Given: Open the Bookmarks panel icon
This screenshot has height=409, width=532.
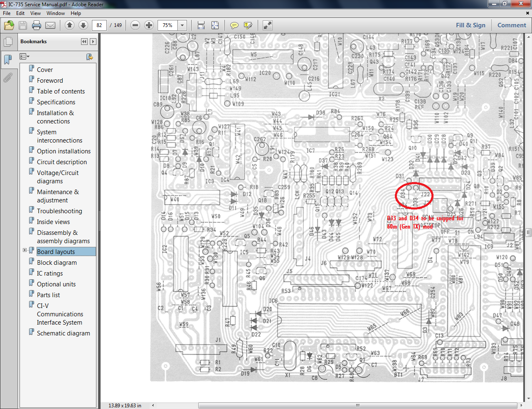Looking at the screenshot, I should click(8, 59).
